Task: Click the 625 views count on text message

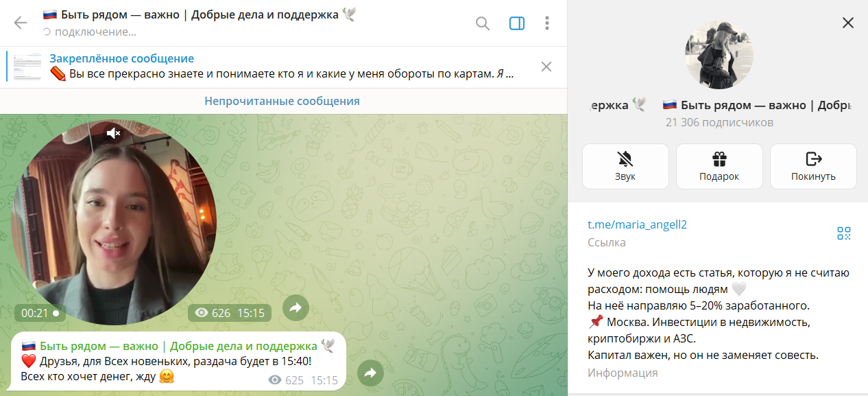Action: [x=286, y=380]
